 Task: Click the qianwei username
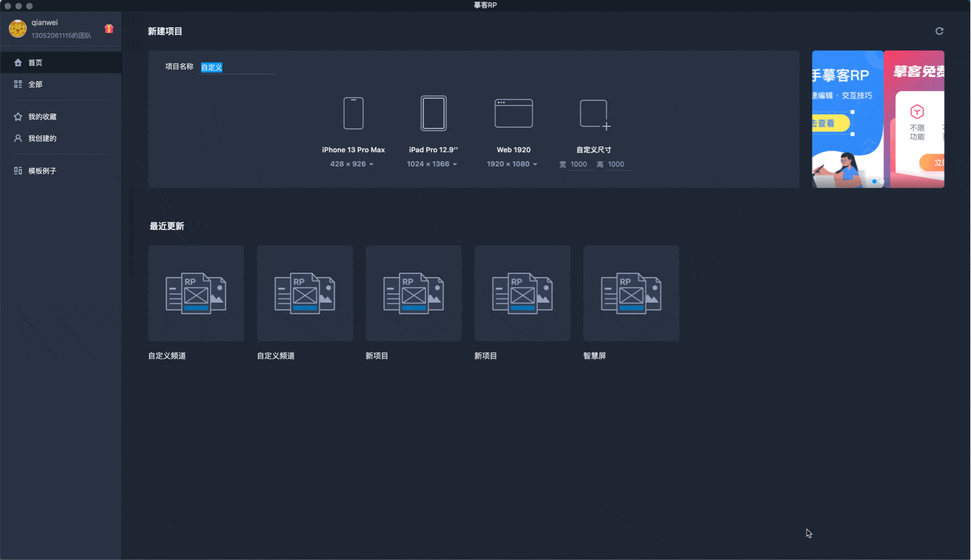coord(44,23)
